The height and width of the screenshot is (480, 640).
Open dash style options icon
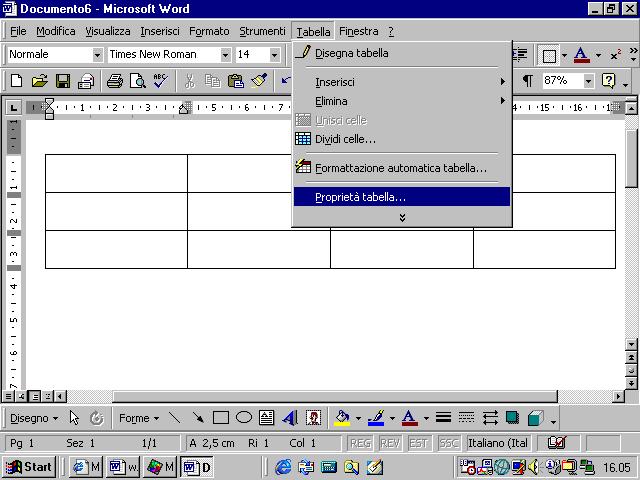[x=466, y=418]
